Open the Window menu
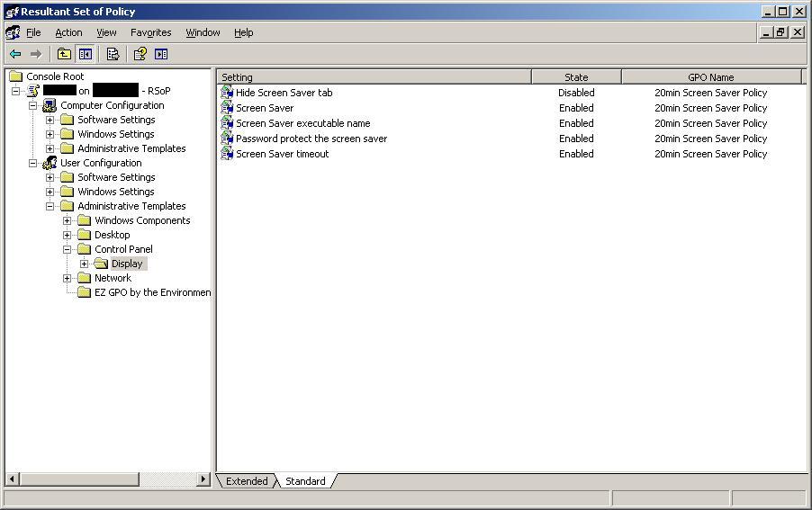 coord(203,32)
